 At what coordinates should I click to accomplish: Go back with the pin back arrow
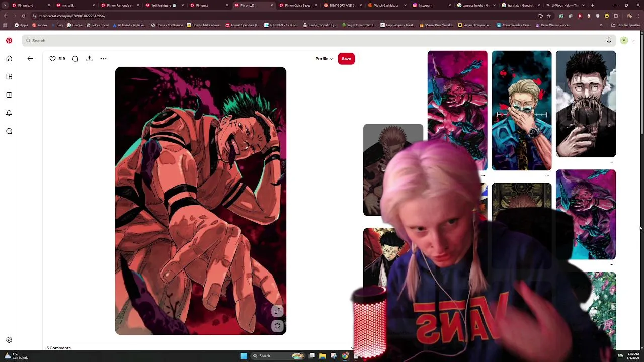pos(30,59)
